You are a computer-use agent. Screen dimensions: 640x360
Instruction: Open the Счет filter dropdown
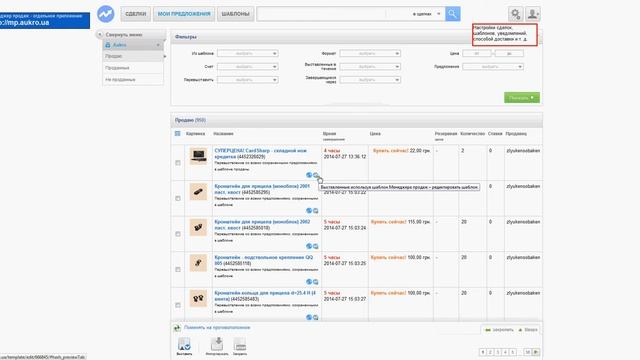(x=247, y=67)
